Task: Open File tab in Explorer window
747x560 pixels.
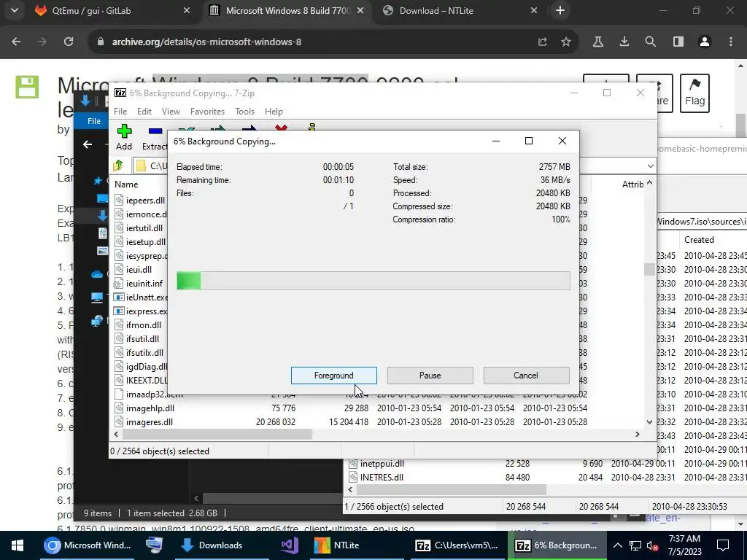Action: coord(94,121)
